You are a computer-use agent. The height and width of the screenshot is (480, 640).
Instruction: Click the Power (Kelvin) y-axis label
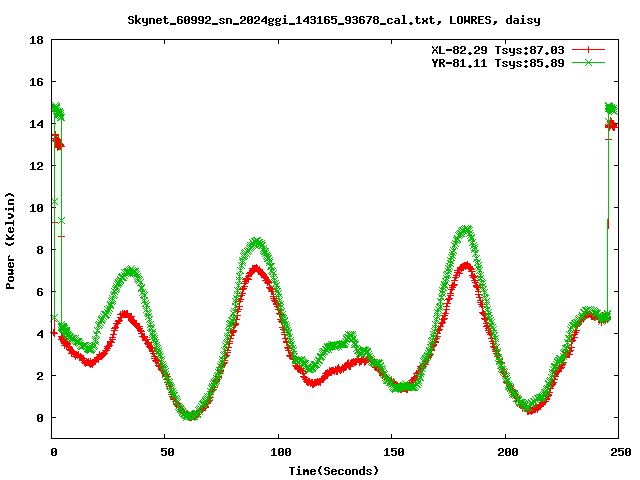pyautogui.click(x=10, y=238)
